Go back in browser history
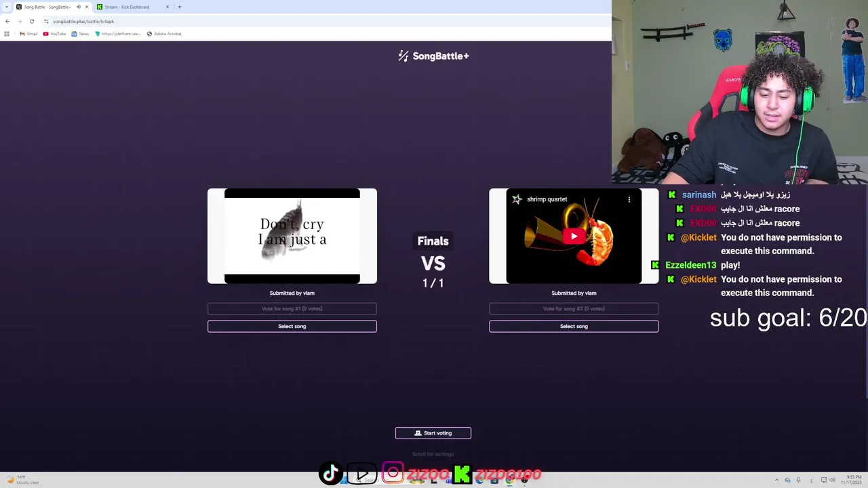The width and height of the screenshot is (868, 488). point(7,21)
